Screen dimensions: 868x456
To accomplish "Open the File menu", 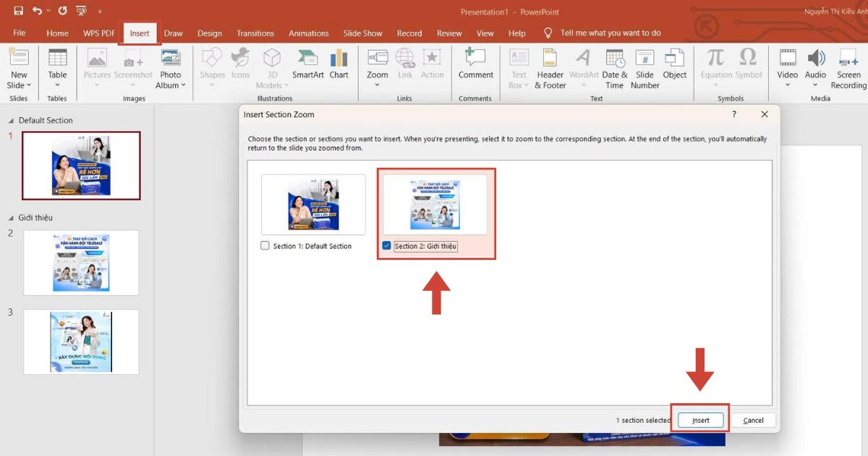I will pyautogui.click(x=20, y=33).
